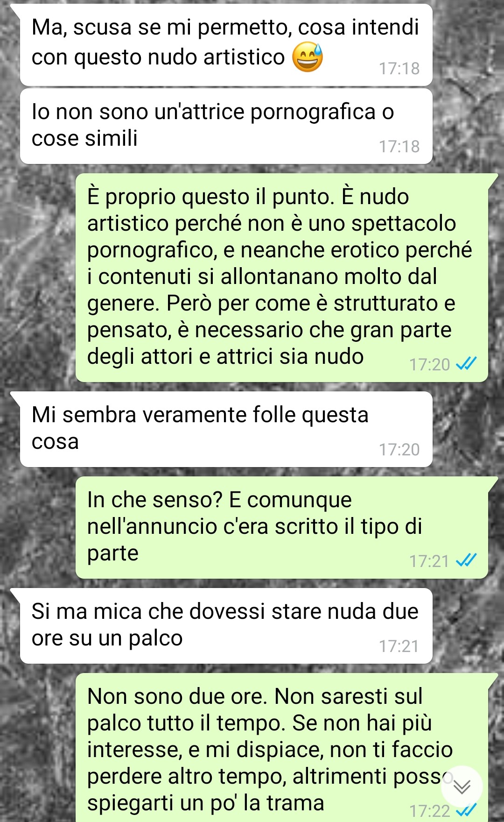Viewport: 504px width, 822px height.
Task: Select the reply 'È proprio questo il punto'
Action: [282, 277]
